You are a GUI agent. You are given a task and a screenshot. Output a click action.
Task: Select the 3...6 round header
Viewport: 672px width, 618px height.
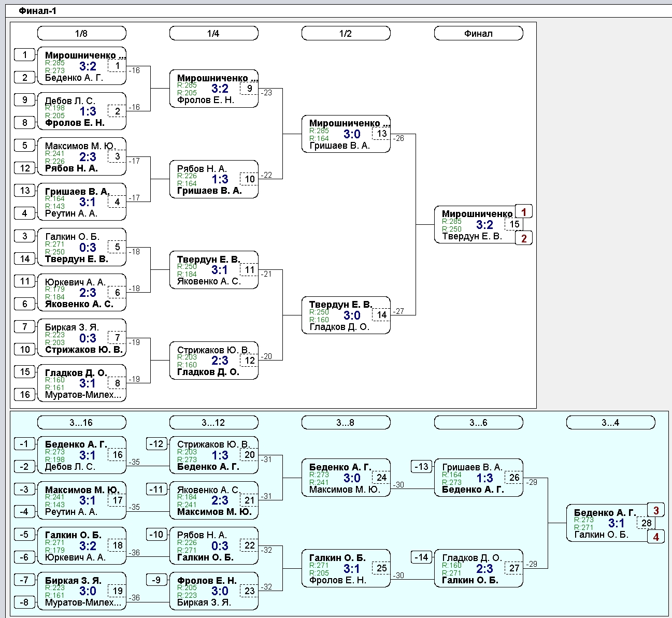(x=478, y=423)
